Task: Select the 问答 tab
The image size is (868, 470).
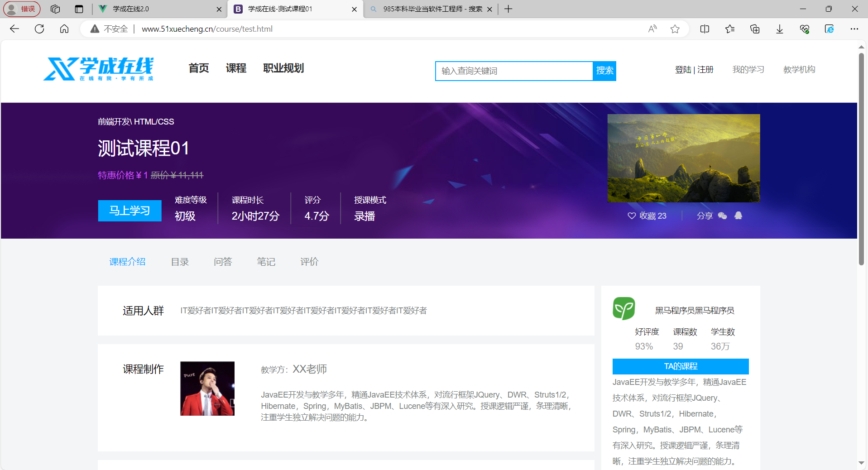Action: pos(223,262)
